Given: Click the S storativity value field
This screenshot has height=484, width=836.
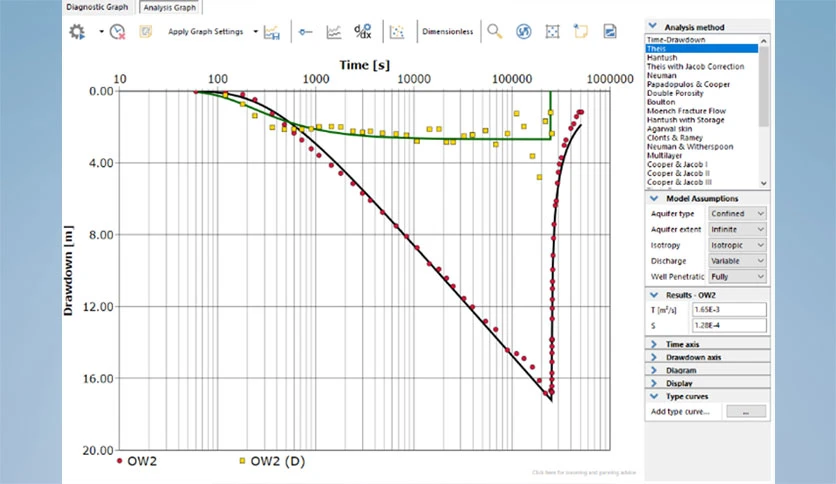Looking at the screenshot, I should click(x=729, y=325).
